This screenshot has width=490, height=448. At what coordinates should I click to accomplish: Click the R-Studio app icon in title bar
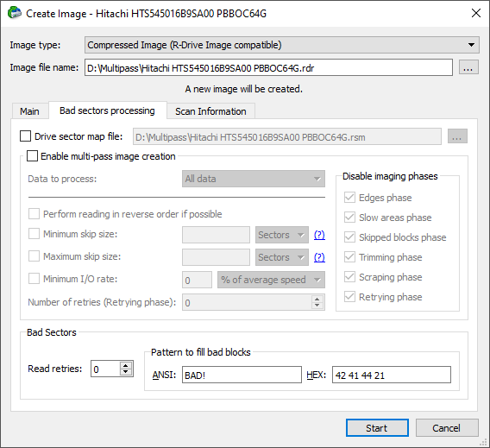click(x=15, y=13)
